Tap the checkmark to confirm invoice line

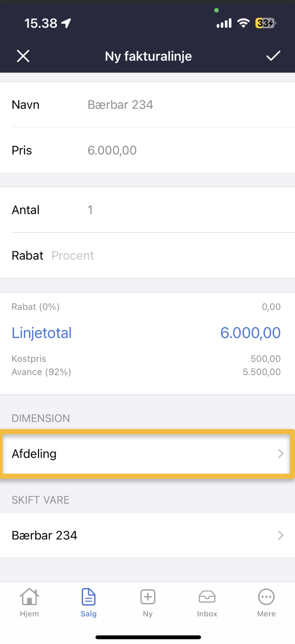(x=273, y=56)
